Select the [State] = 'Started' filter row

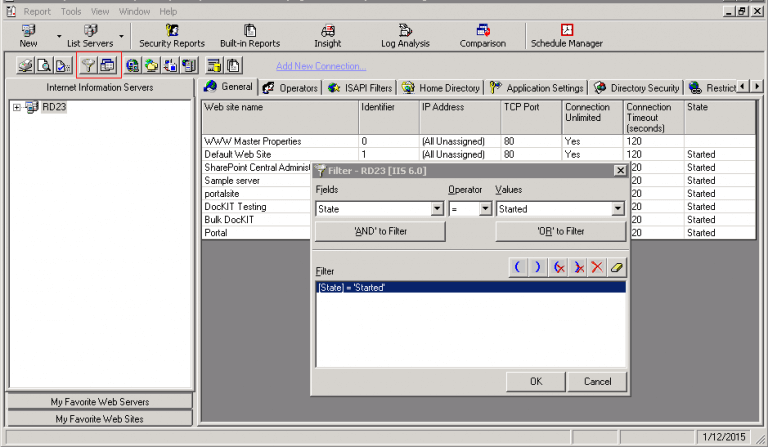click(471, 287)
